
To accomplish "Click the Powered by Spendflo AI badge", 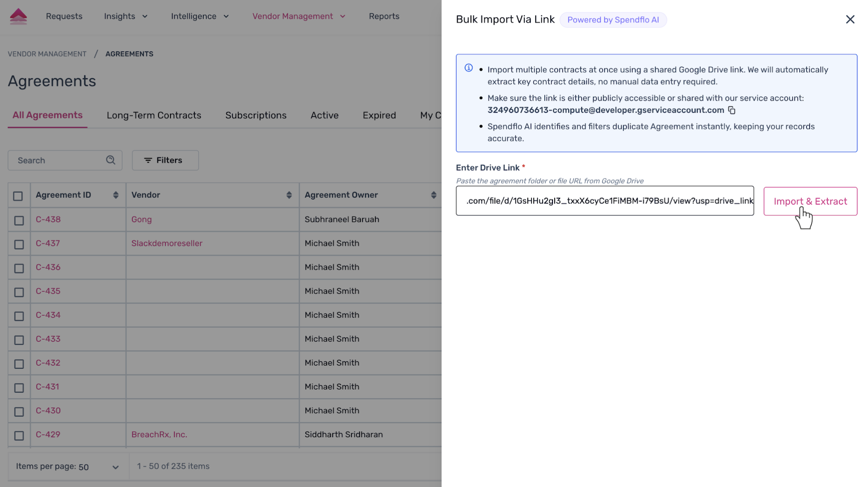I will (x=613, y=20).
